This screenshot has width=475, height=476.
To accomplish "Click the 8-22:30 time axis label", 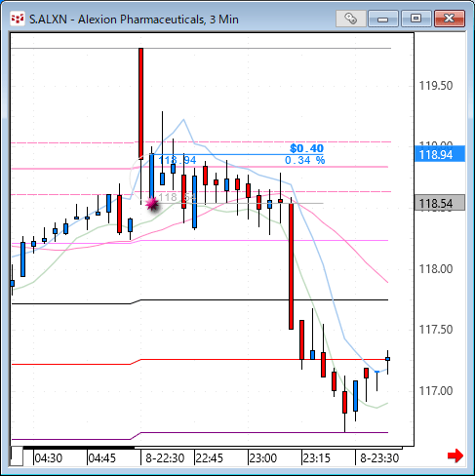I will point(165,458).
